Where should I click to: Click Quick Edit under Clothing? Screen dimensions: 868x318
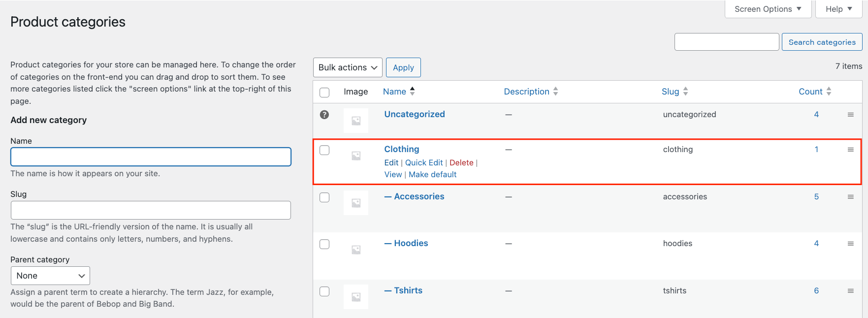tap(424, 162)
